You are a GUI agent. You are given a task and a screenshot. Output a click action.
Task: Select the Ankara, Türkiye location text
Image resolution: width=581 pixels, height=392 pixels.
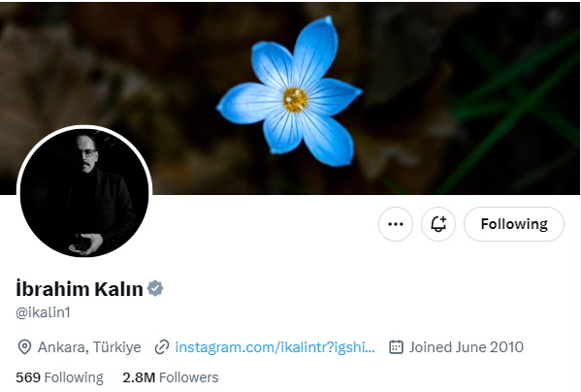pyautogui.click(x=89, y=347)
